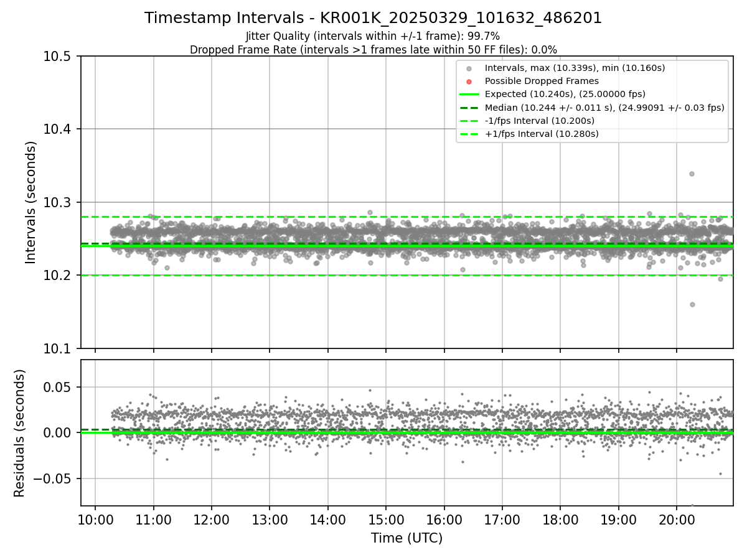
Task: Click the y-axis tick label '10.2'
Action: (x=57, y=276)
